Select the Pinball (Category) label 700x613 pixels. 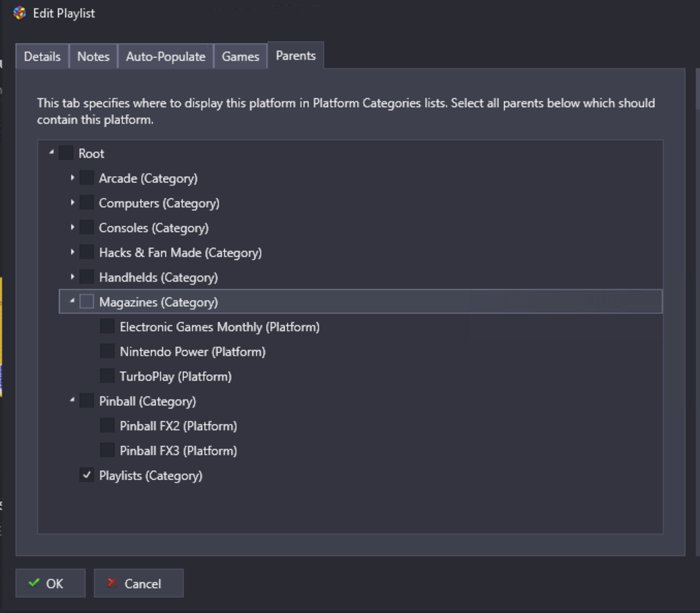tap(148, 401)
